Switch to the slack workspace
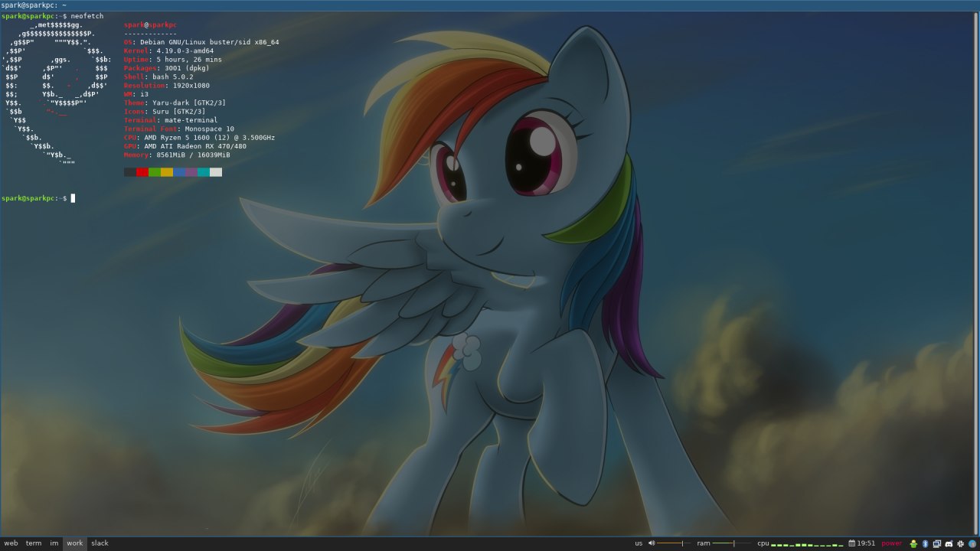 click(100, 543)
